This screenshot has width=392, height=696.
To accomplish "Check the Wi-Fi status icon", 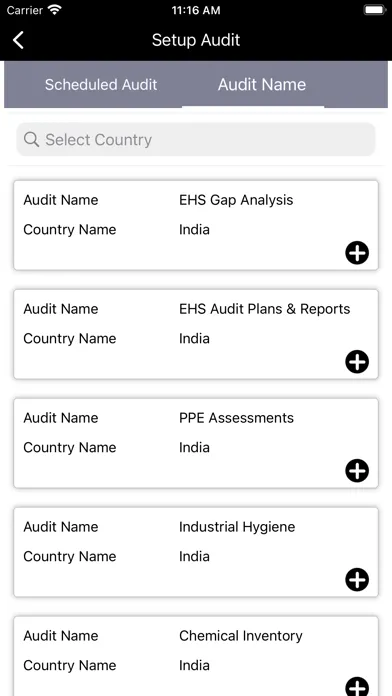I will click(55, 10).
